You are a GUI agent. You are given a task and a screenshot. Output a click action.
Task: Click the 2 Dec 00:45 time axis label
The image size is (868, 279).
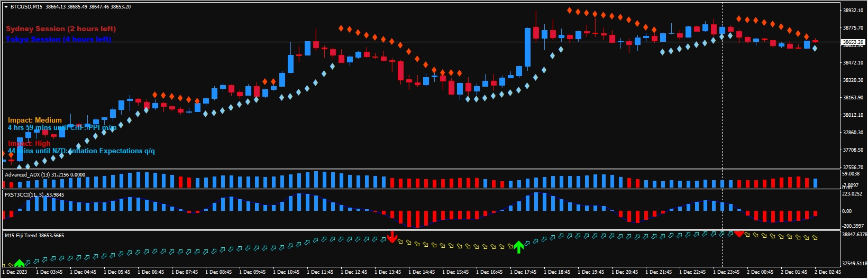click(760, 272)
